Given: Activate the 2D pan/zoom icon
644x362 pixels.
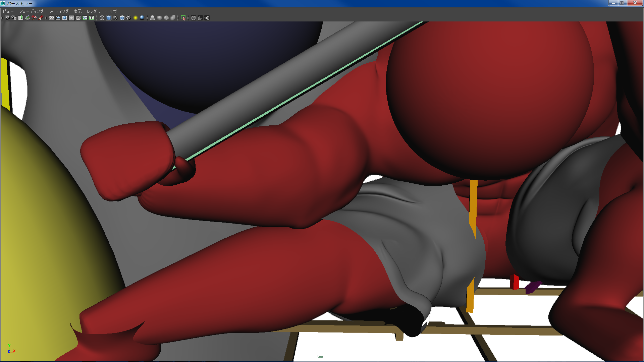Looking at the screenshot, I should point(34,18).
